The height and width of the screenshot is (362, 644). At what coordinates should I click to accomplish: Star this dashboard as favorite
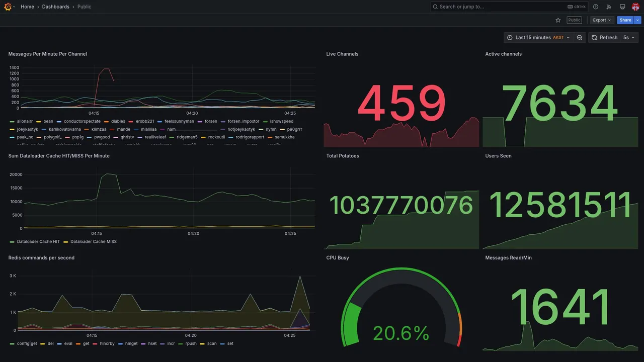558,20
